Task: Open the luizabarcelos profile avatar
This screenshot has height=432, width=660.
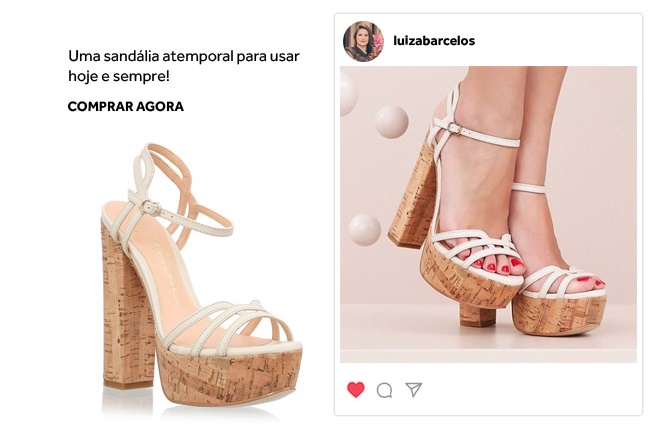Action: [x=363, y=41]
